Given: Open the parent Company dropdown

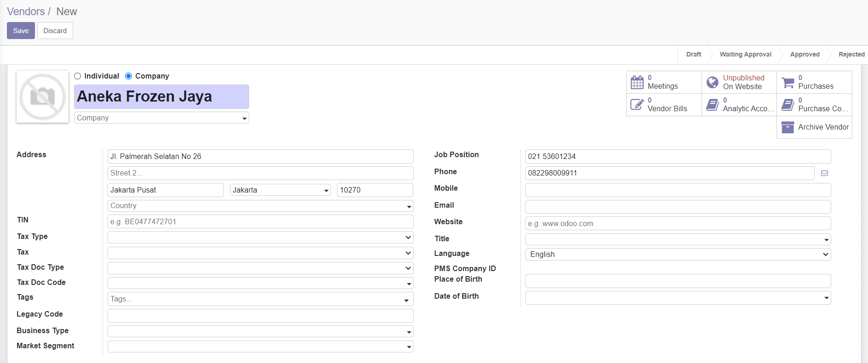Looking at the screenshot, I should [161, 118].
